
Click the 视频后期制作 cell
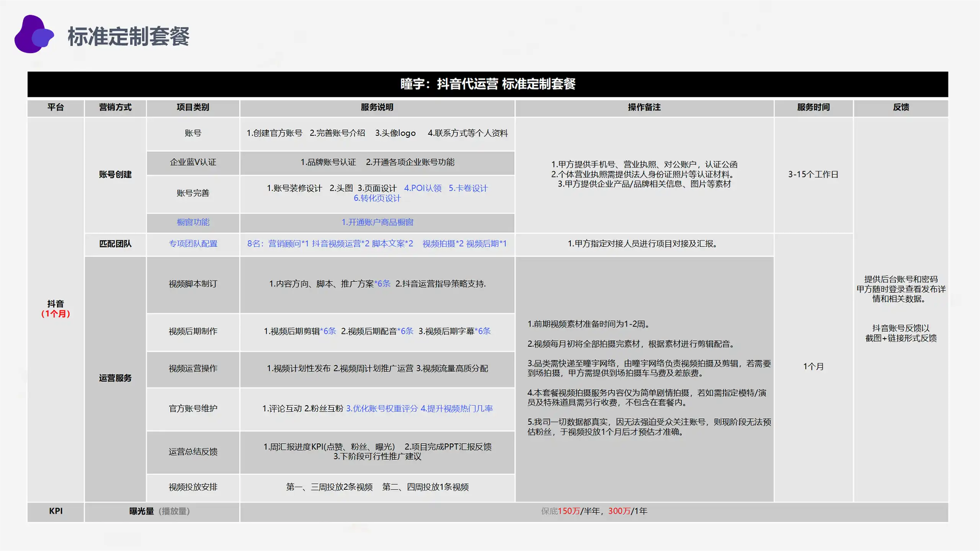pyautogui.click(x=193, y=332)
